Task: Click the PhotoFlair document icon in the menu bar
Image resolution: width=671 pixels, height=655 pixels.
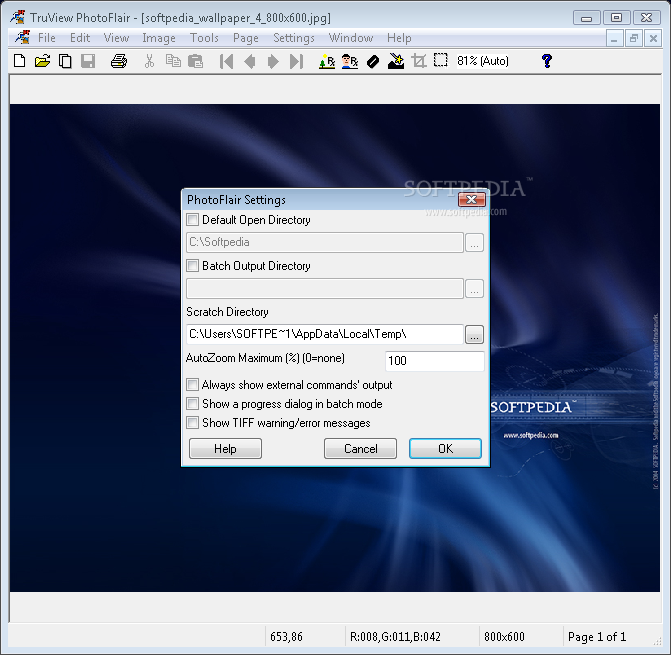Action: [x=22, y=38]
